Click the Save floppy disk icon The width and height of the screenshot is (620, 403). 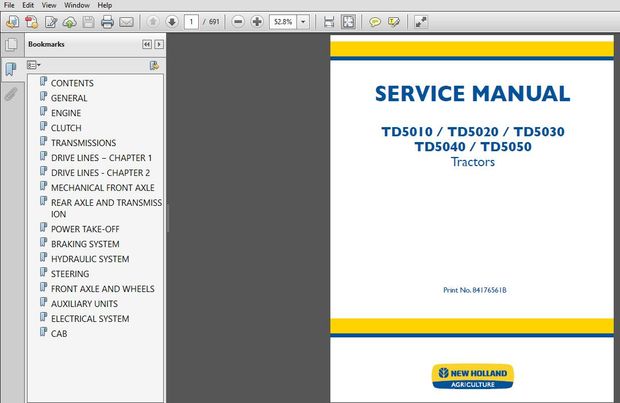coord(89,22)
